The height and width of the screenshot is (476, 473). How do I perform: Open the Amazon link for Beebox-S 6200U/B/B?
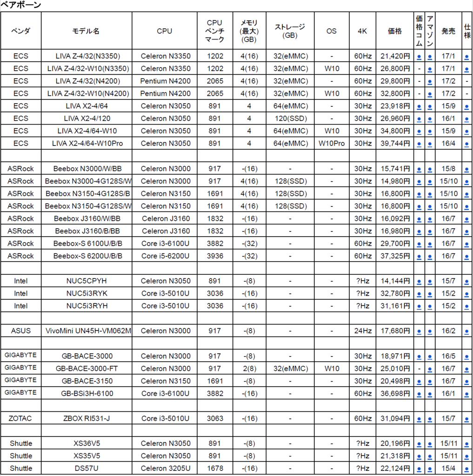click(x=430, y=257)
